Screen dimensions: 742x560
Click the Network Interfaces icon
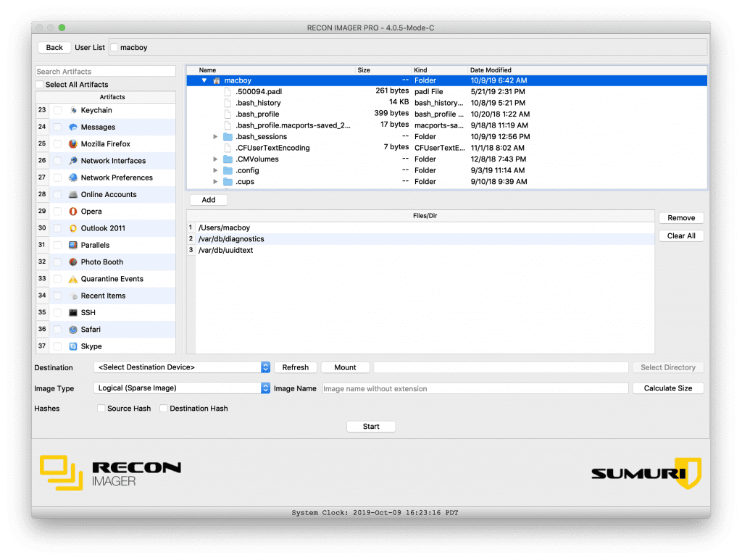tap(73, 161)
